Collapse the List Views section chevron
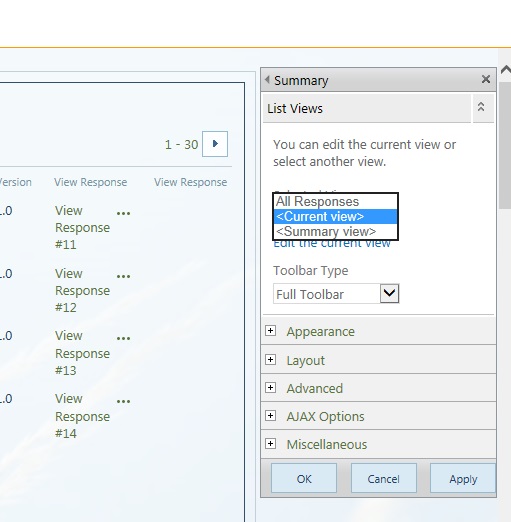Image resolution: width=511 pixels, height=522 pixels. 481,107
